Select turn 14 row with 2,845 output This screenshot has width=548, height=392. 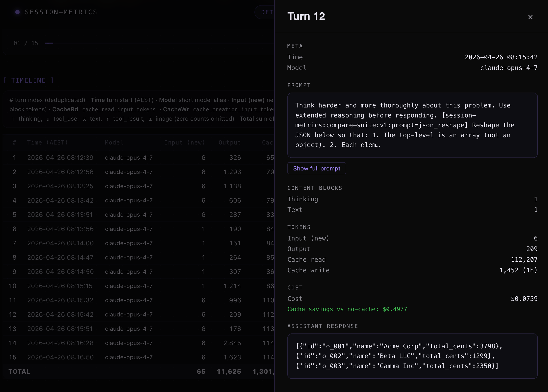click(60, 343)
